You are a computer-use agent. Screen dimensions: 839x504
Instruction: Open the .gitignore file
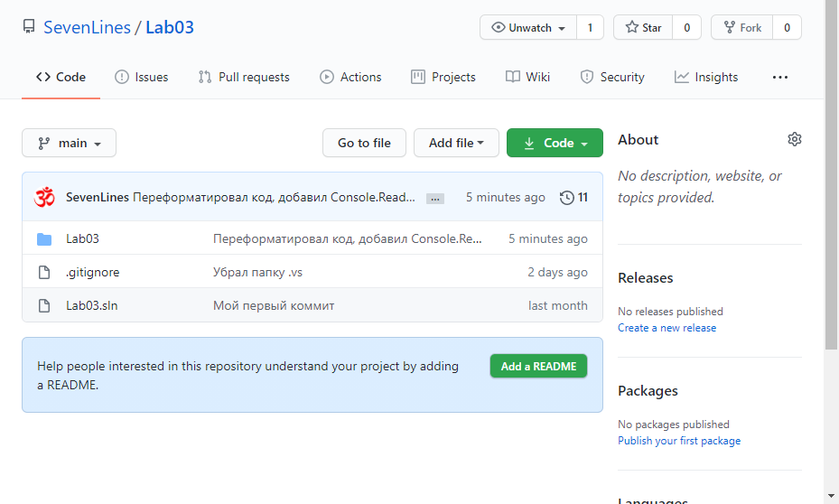92,273
